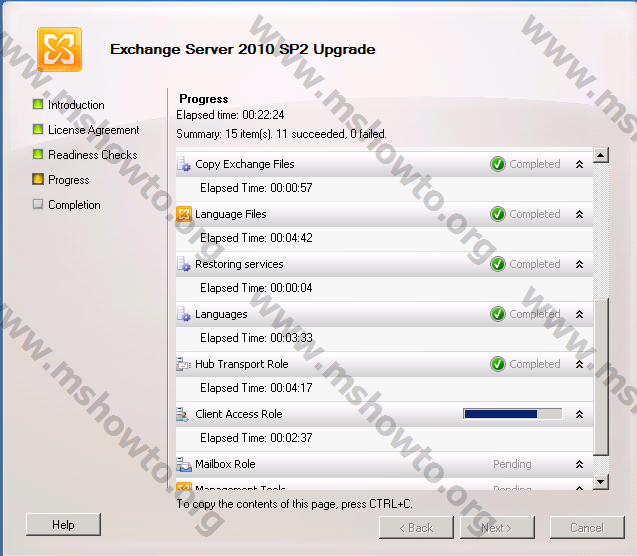Viewport: 637px width, 556px height.
Task: Click the Completed status for Languages
Action: (535, 314)
